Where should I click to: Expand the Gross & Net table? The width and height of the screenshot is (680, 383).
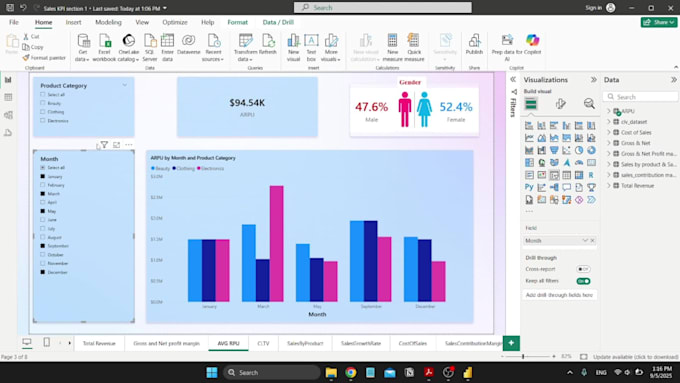pos(609,143)
